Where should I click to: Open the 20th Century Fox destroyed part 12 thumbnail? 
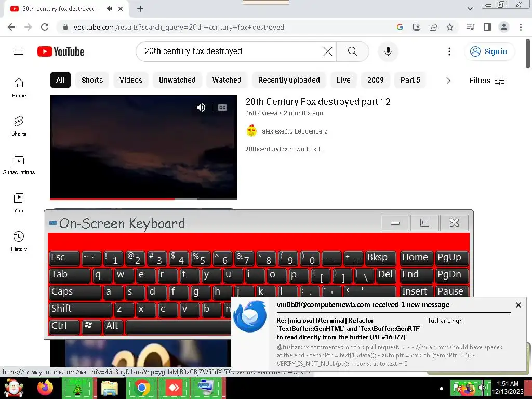pos(143,147)
